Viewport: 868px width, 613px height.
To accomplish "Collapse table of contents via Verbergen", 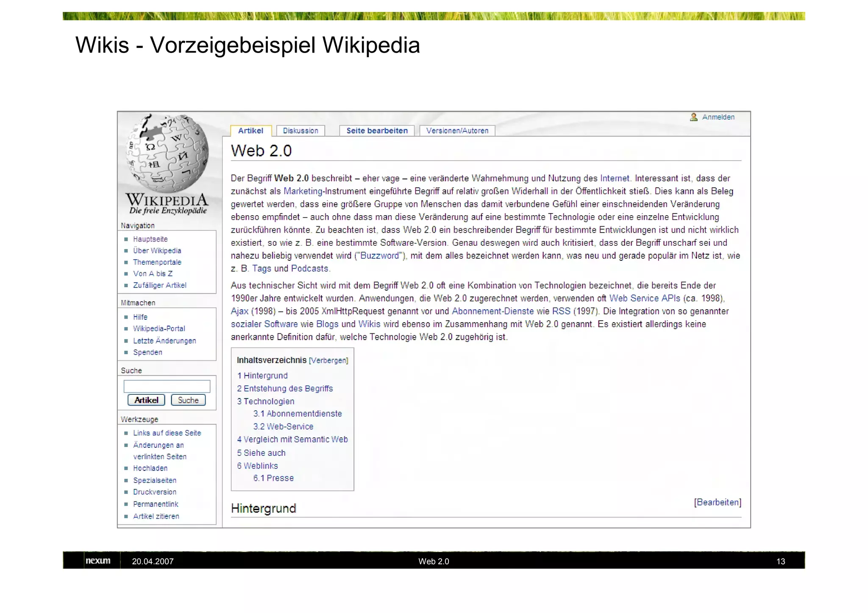I will click(x=328, y=361).
